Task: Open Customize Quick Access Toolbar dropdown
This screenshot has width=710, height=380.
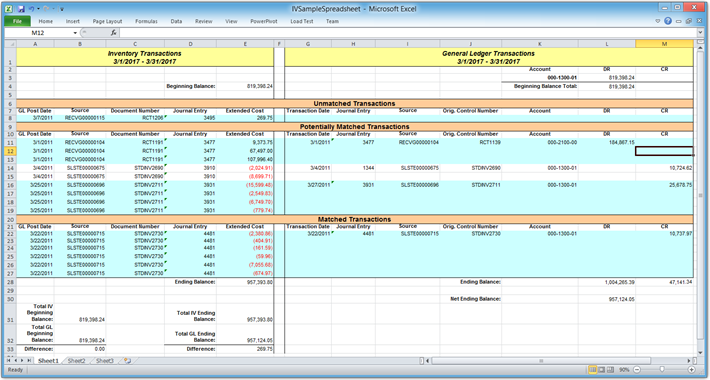Action: click(x=62, y=9)
